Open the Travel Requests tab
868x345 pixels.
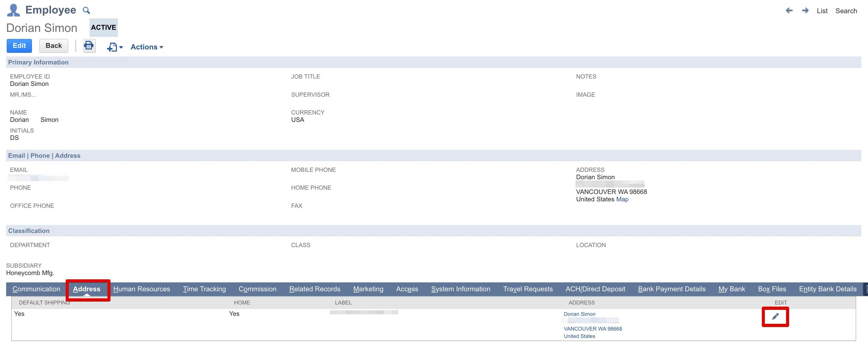528,289
